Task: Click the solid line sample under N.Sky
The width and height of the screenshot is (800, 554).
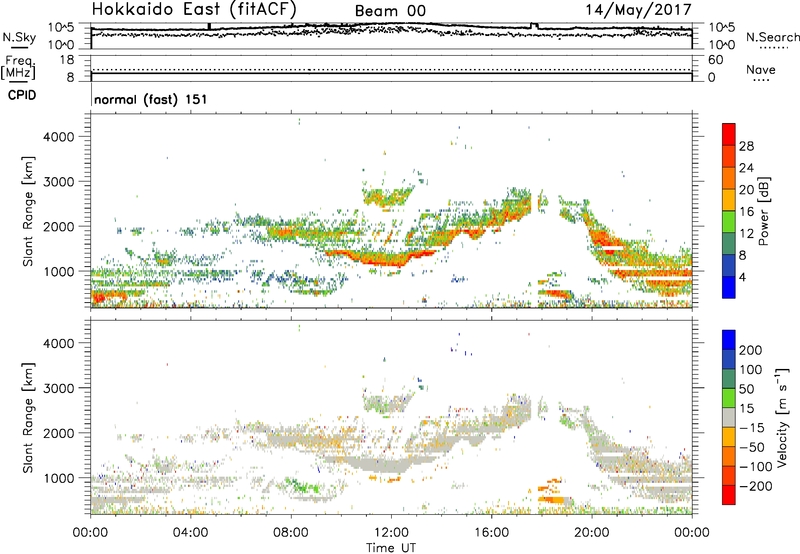Action: point(20,47)
